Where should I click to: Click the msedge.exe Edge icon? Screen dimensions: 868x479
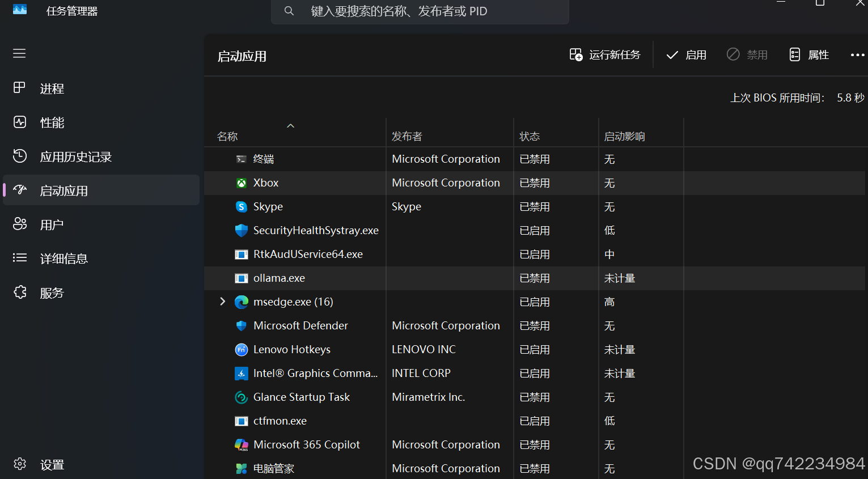tap(242, 302)
